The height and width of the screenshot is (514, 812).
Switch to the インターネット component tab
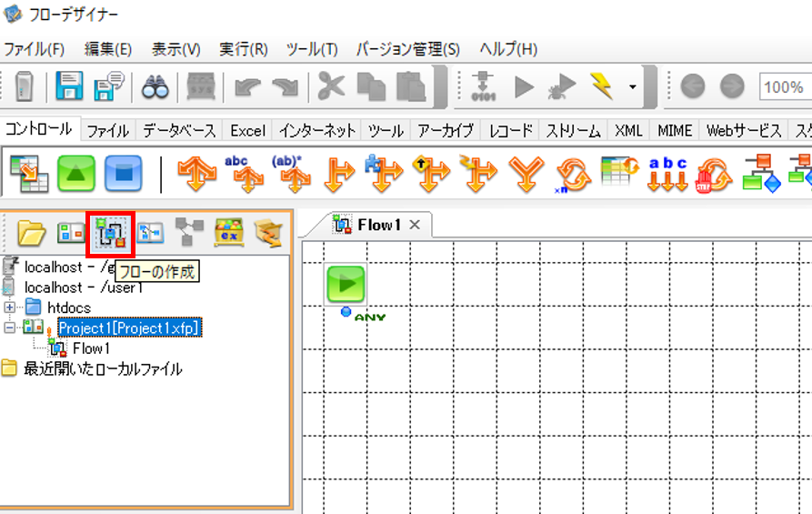(317, 131)
